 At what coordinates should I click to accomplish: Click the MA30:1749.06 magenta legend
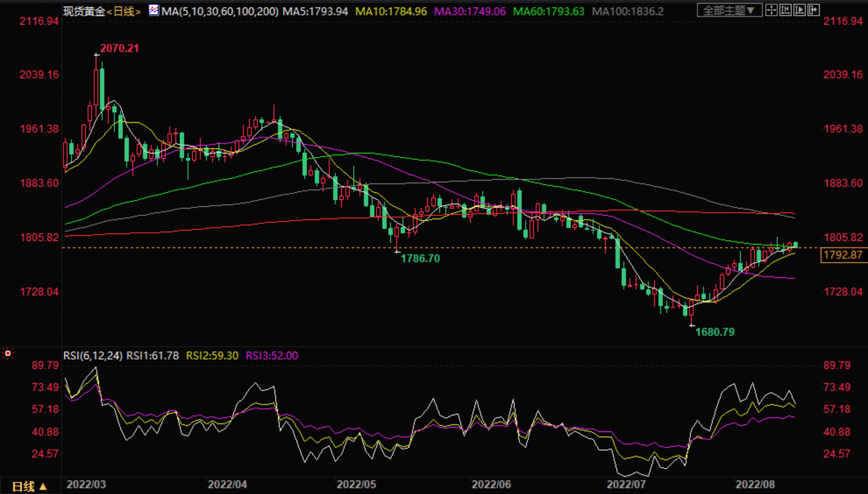point(470,11)
